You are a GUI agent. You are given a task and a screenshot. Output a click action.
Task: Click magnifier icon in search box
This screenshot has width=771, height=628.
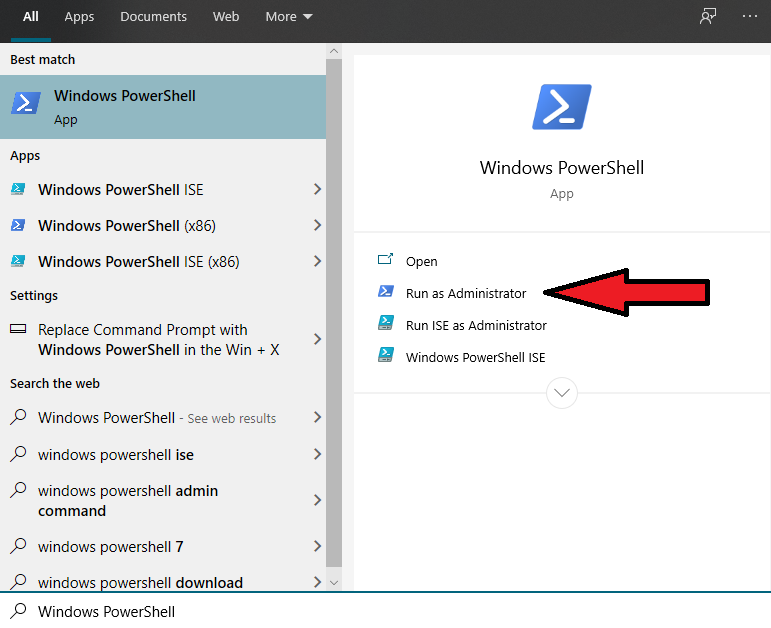coord(18,611)
